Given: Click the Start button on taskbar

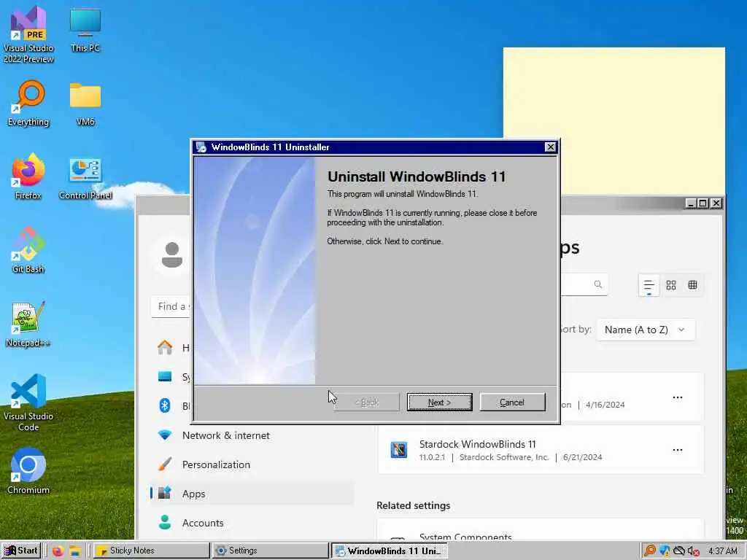Looking at the screenshot, I should click(21, 551).
